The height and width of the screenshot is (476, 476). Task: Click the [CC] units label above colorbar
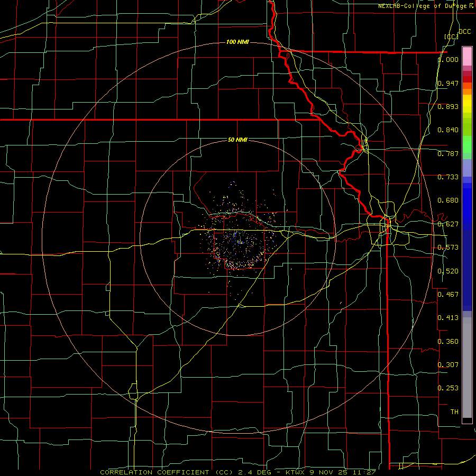452,36
